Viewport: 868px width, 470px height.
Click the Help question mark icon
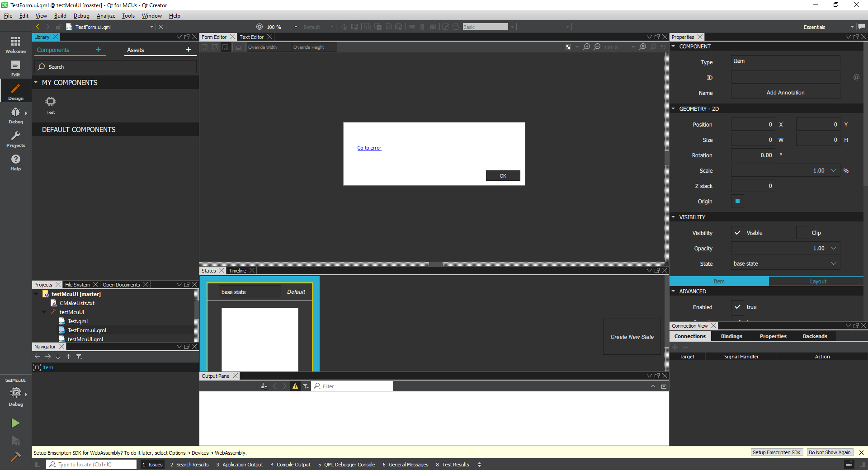coord(15,162)
